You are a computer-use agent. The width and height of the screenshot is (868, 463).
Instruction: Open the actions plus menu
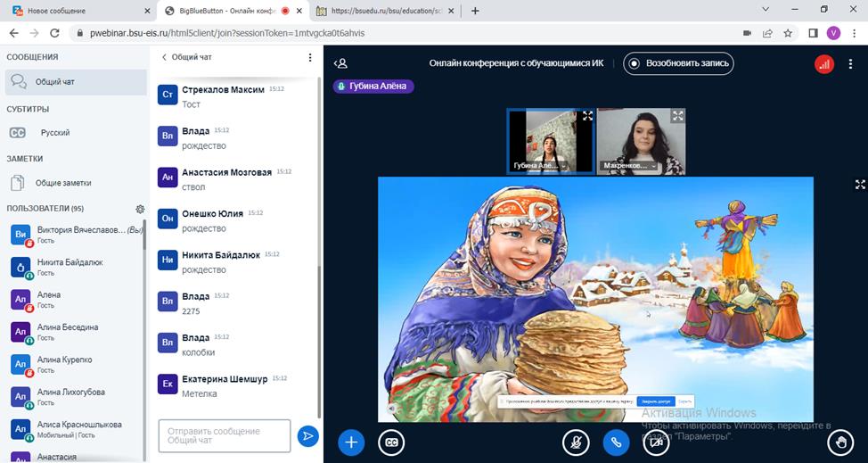(x=351, y=442)
